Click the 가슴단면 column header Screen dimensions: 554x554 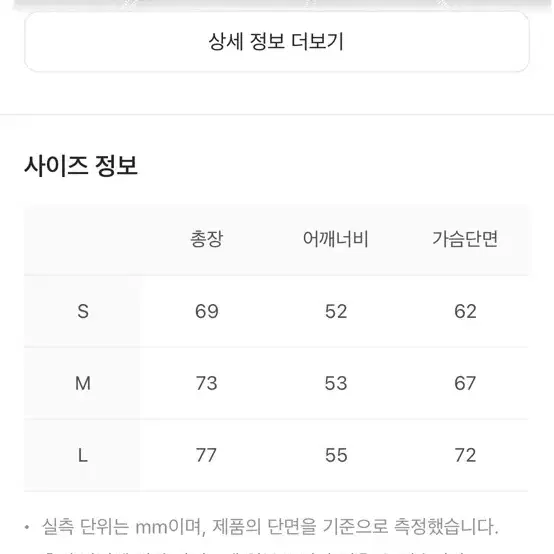(x=465, y=239)
